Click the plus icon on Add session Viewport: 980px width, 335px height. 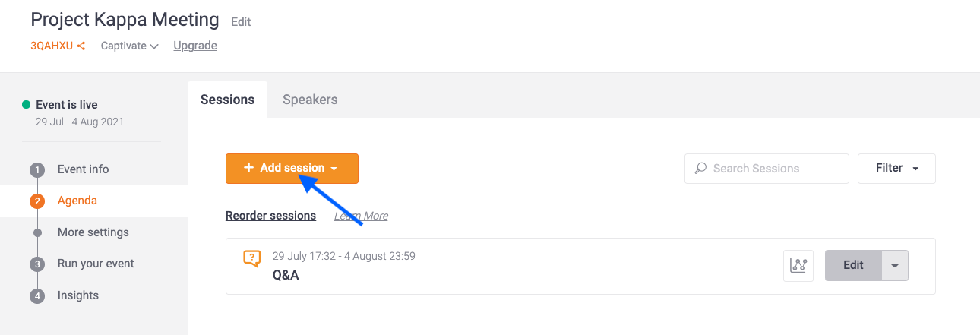click(x=248, y=168)
